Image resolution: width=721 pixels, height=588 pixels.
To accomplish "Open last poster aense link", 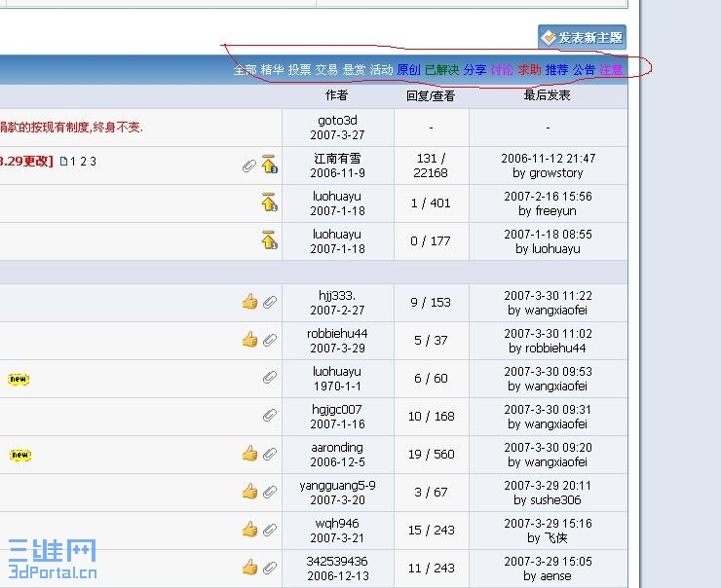I will pyautogui.click(x=553, y=576).
